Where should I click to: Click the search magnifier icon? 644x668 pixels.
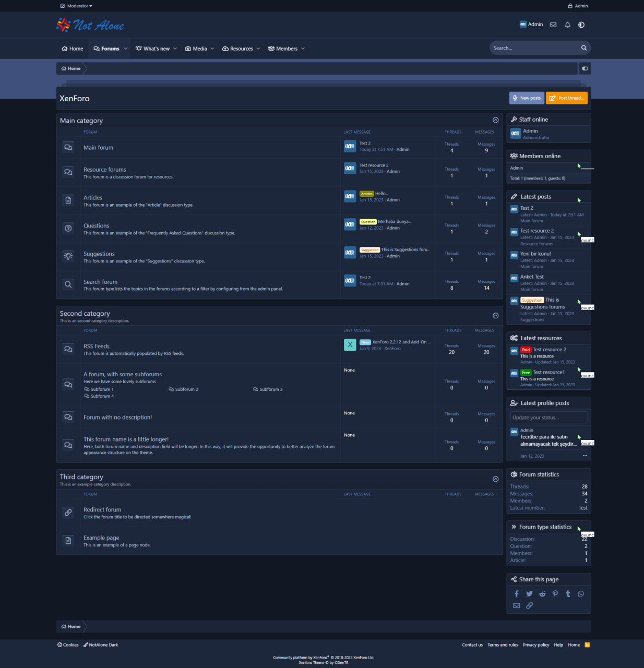click(584, 48)
